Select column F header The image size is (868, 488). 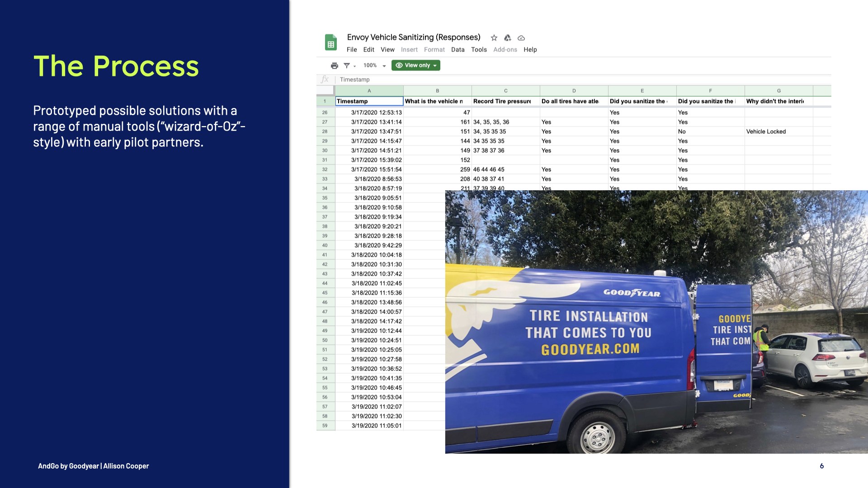(711, 91)
